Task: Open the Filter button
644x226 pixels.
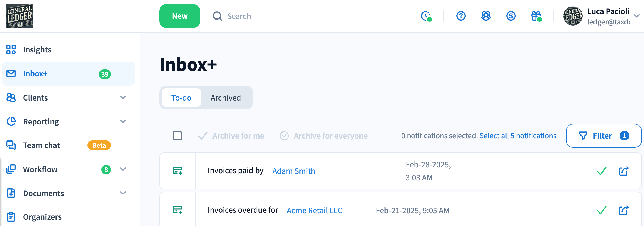Action: coord(604,136)
